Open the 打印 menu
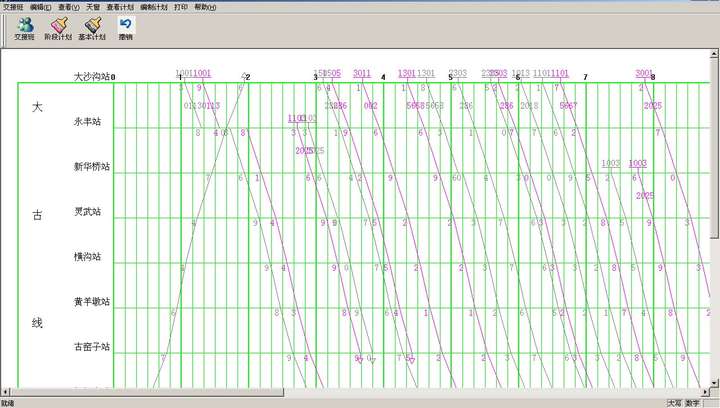 181,7
